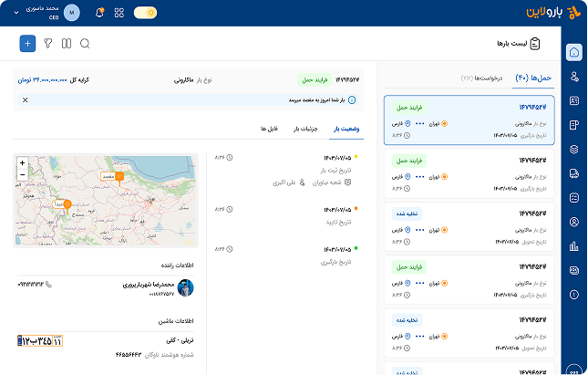
Task: Zoom out on the map
Action: [22, 175]
